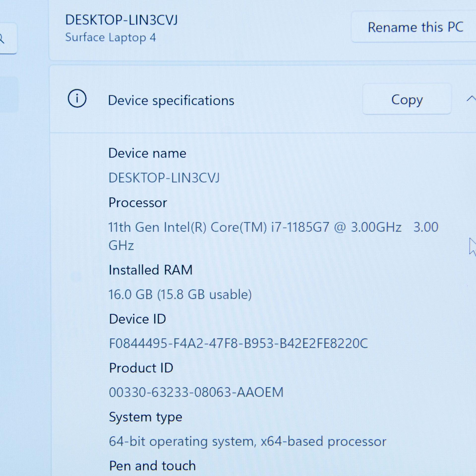Click the Installed RAM label

(x=151, y=270)
